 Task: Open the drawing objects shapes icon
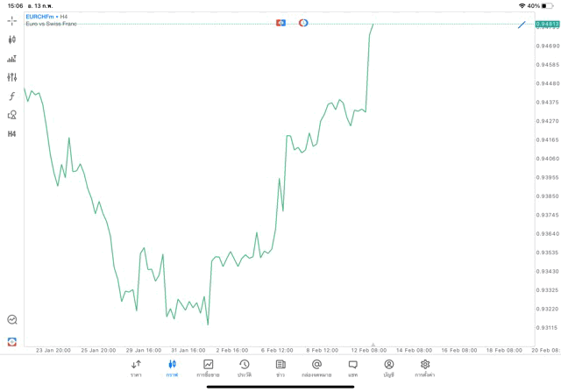pyautogui.click(x=11, y=115)
